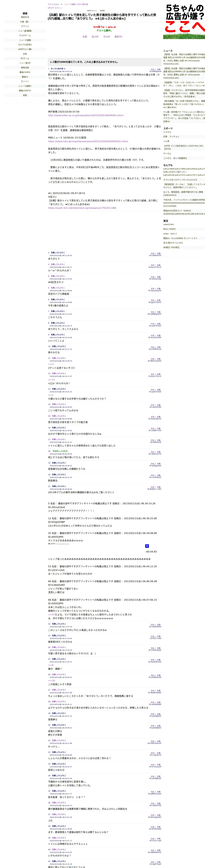Open ニュー速(嫌儲) board
Viewport: 205px width, 868px height.
click(x=25, y=31)
